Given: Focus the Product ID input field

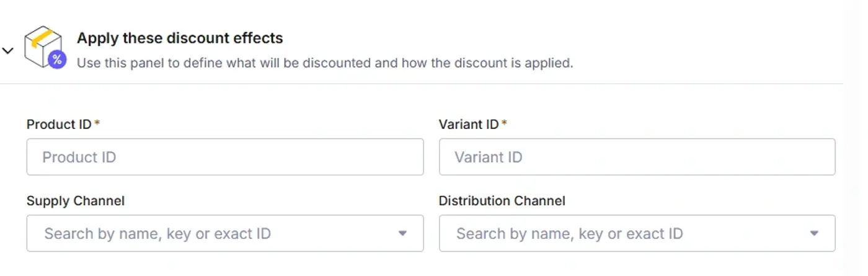Looking at the screenshot, I should click(x=225, y=157).
